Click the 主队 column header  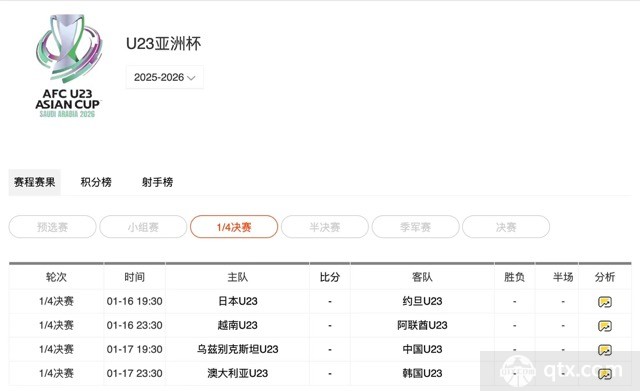238,277
